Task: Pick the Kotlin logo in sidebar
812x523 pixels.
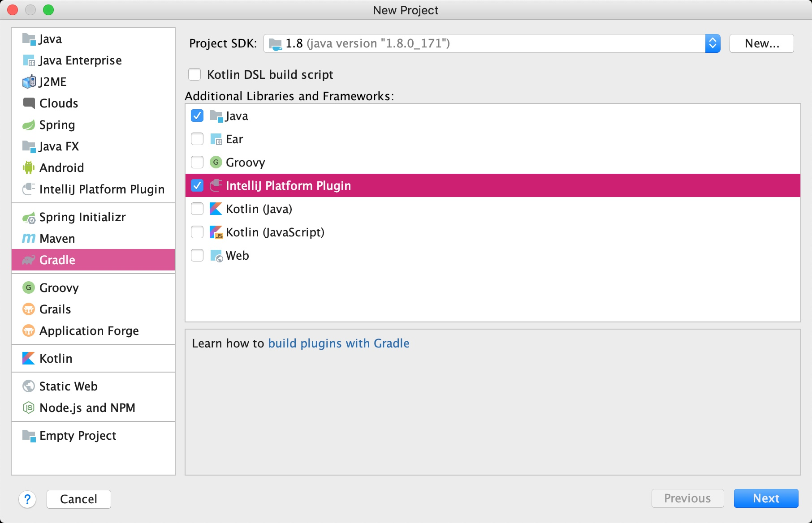Action: (x=29, y=359)
